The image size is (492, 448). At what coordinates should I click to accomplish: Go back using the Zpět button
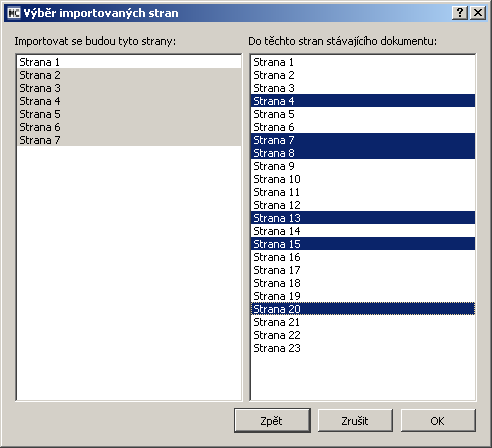[272, 420]
